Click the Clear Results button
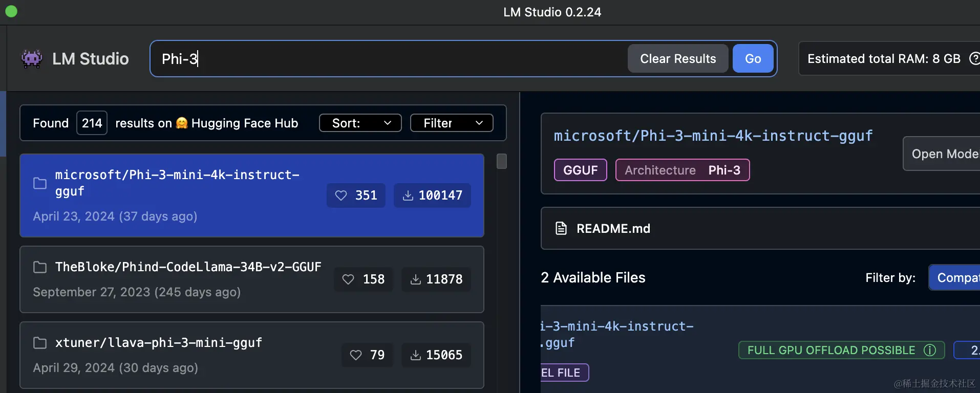This screenshot has height=393, width=980. [x=678, y=59]
